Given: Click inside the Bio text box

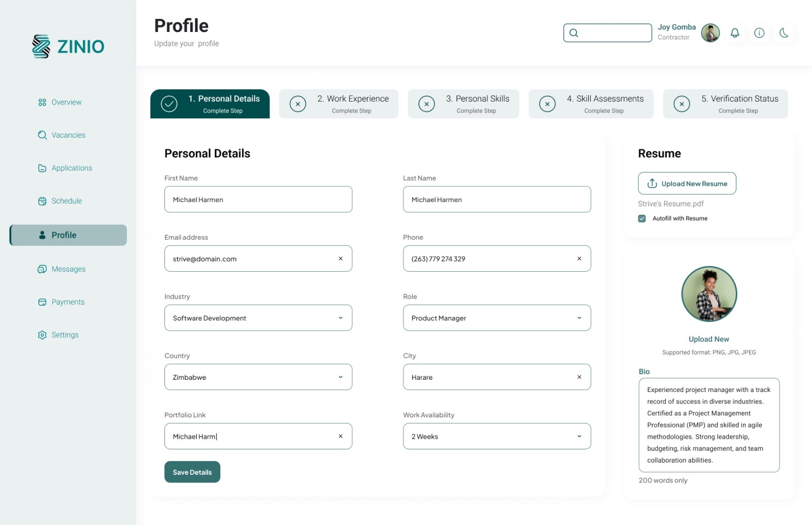Looking at the screenshot, I should [708, 425].
